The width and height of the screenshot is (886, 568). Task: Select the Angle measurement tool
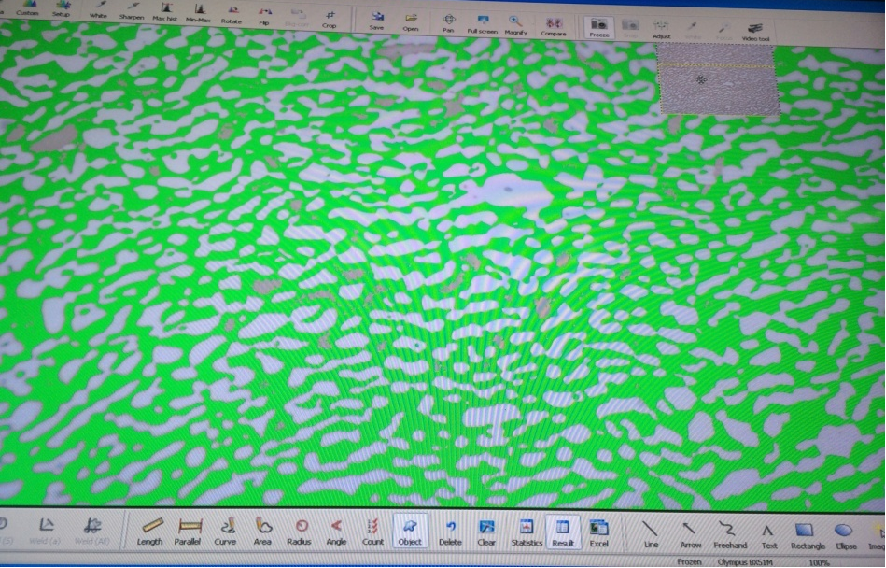click(336, 530)
